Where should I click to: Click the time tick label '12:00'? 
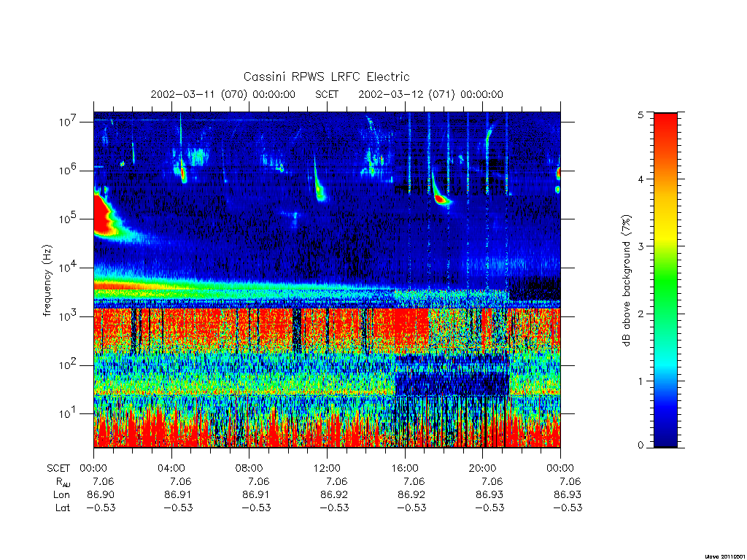[x=327, y=468]
